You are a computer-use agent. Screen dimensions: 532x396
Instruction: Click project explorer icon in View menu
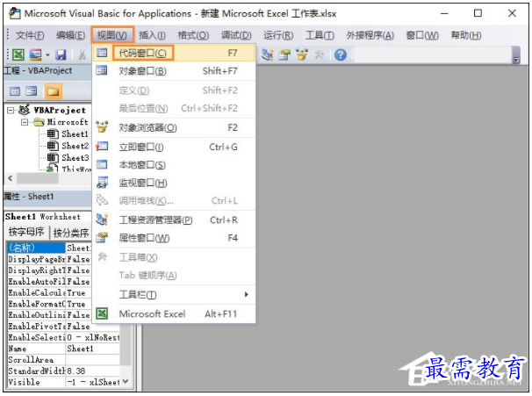[x=102, y=220]
